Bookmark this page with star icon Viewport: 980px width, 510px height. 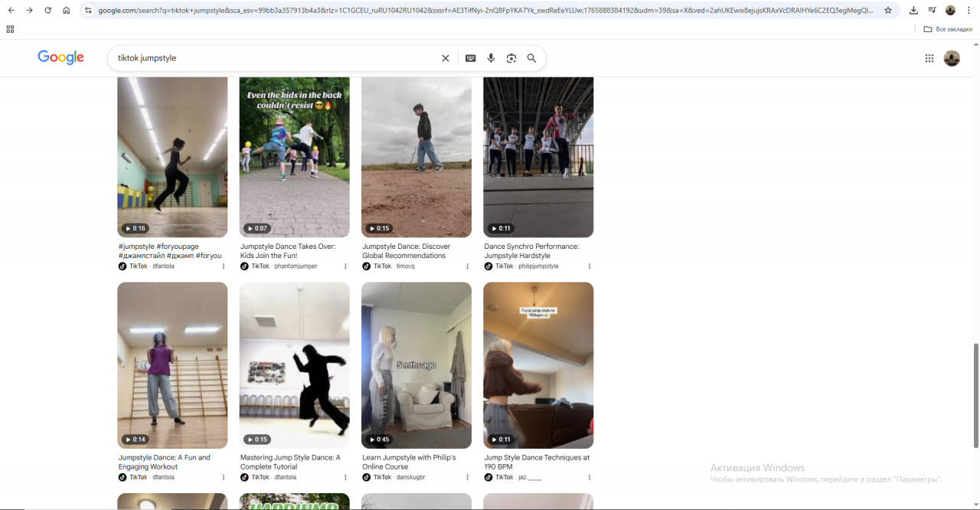point(888,11)
